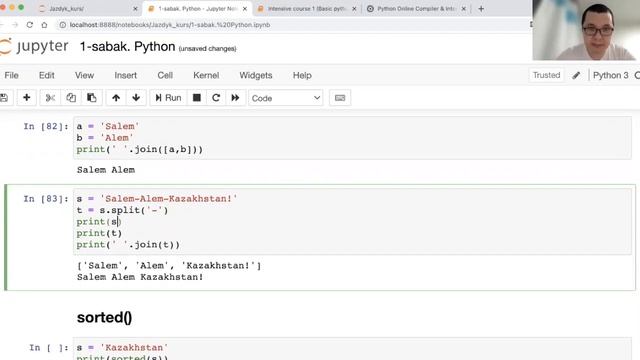Move selected cell down arrow
Viewport: 640px width, 360px height.
(x=136, y=98)
